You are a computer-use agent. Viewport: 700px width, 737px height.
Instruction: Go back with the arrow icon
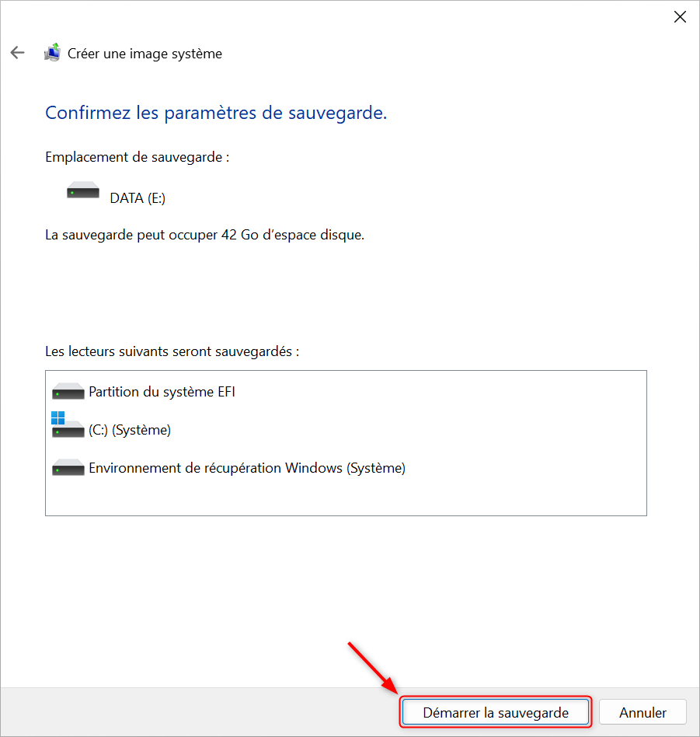point(17,53)
